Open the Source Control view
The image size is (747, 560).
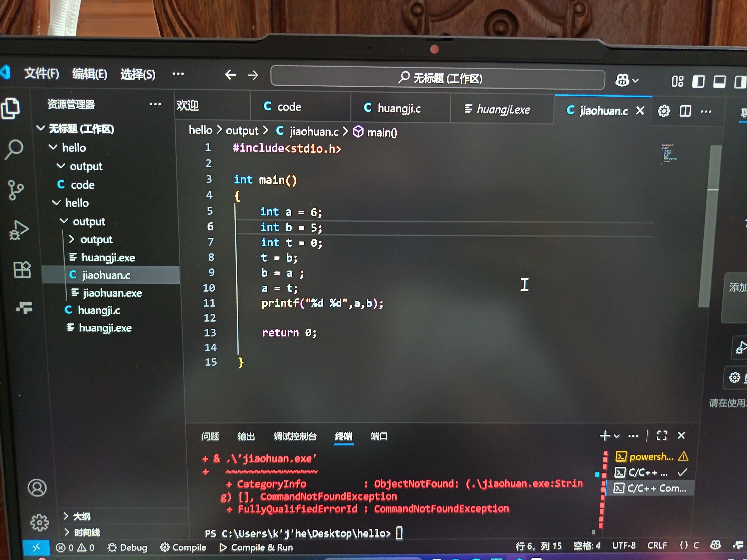15,190
